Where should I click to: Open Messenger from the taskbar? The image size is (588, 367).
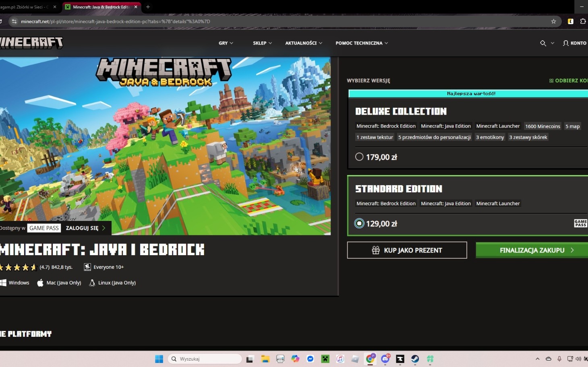point(310,359)
